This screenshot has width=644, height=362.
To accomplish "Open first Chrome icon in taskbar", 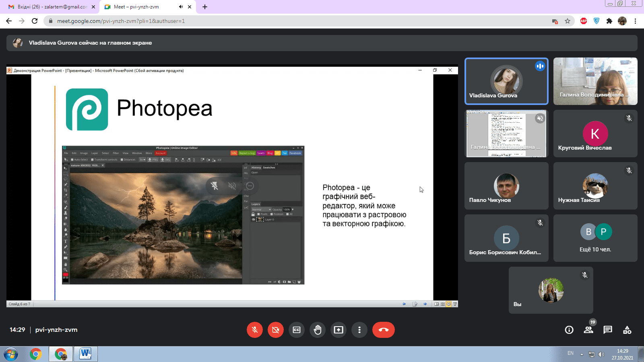I will pyautogui.click(x=36, y=354).
